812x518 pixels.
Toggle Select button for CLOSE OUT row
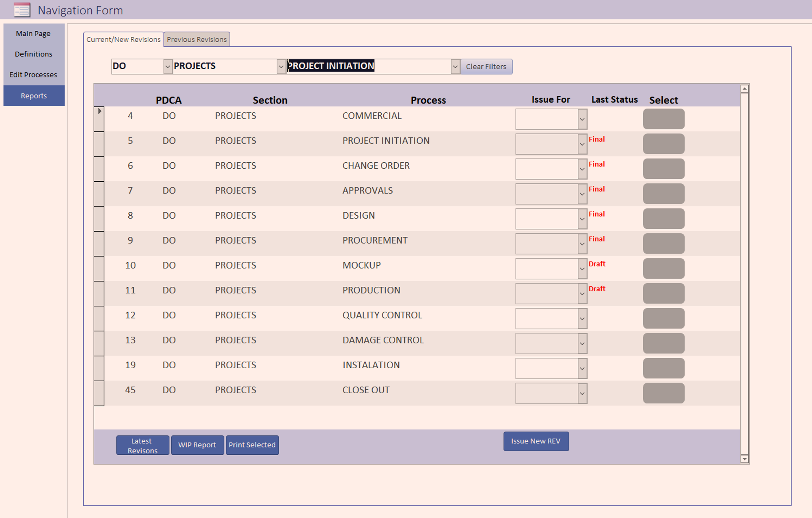click(663, 393)
